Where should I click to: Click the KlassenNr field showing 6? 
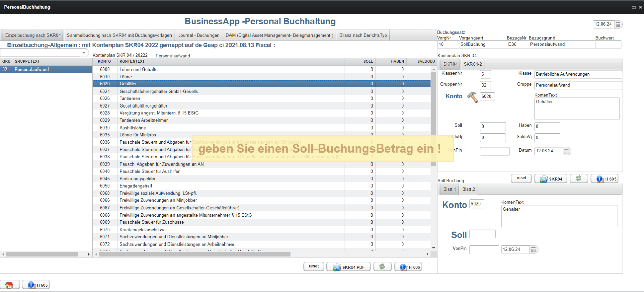pyautogui.click(x=485, y=74)
